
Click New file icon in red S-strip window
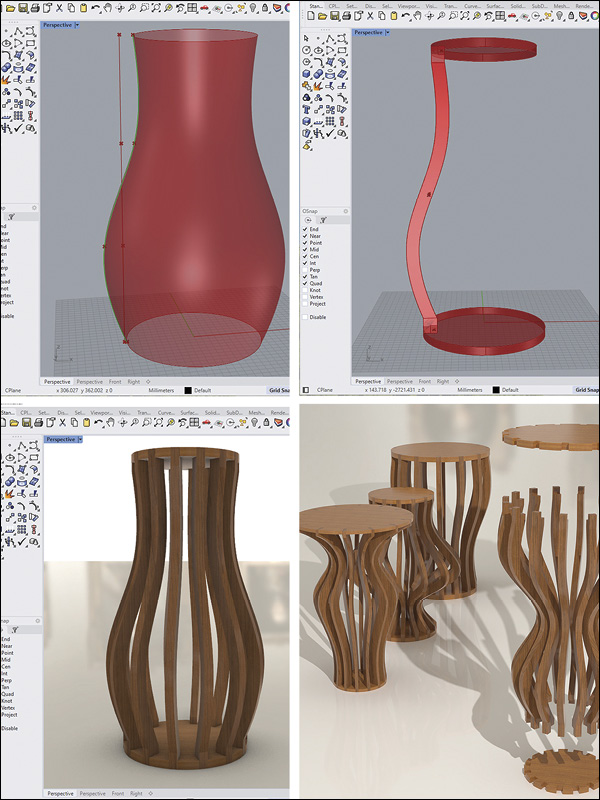pyautogui.click(x=311, y=16)
